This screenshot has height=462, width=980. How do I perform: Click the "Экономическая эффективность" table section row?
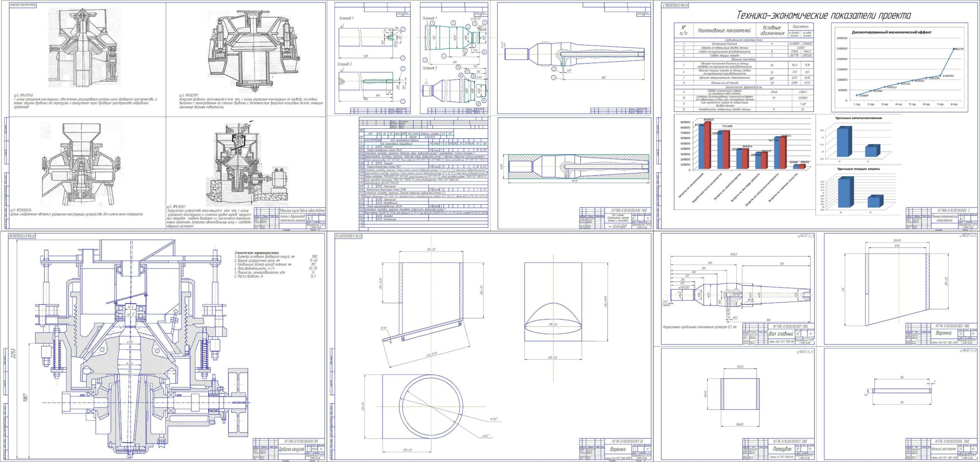point(743,87)
